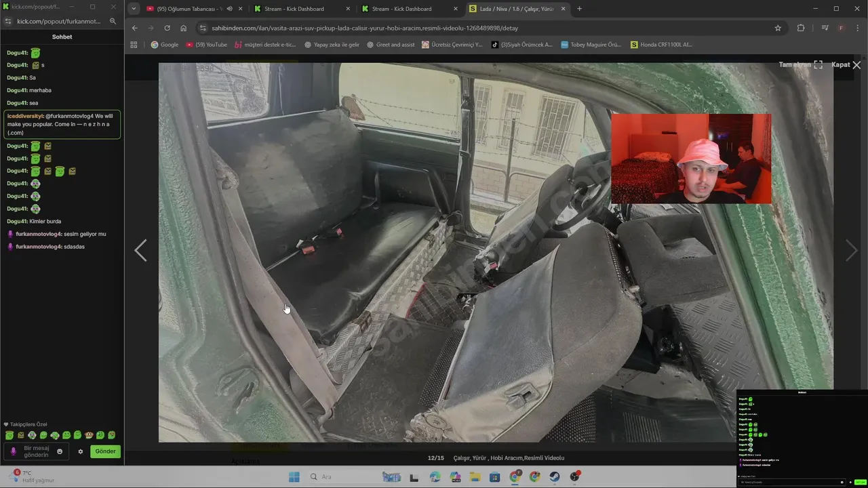Open the Yapay zeka ile gelir bookmark
Viewport: 868px width, 488px height.
332,45
